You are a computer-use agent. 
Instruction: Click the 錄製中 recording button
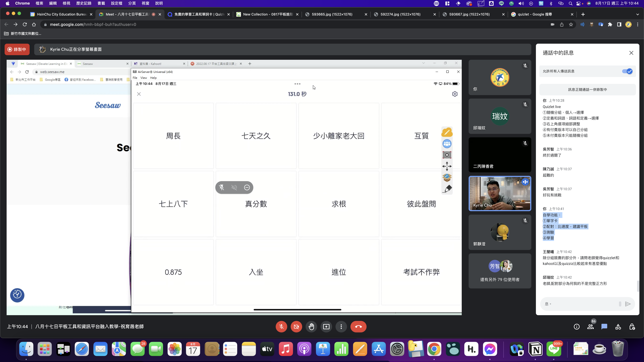(x=17, y=49)
